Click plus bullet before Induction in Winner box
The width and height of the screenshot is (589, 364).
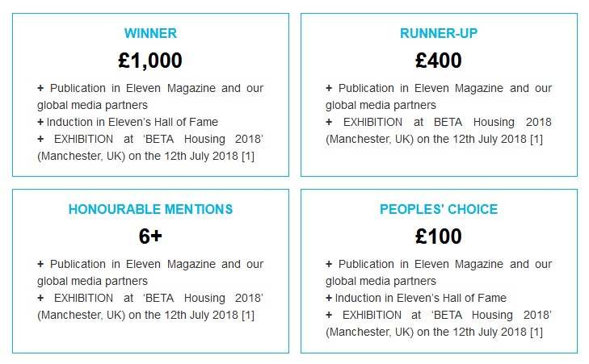(40, 122)
